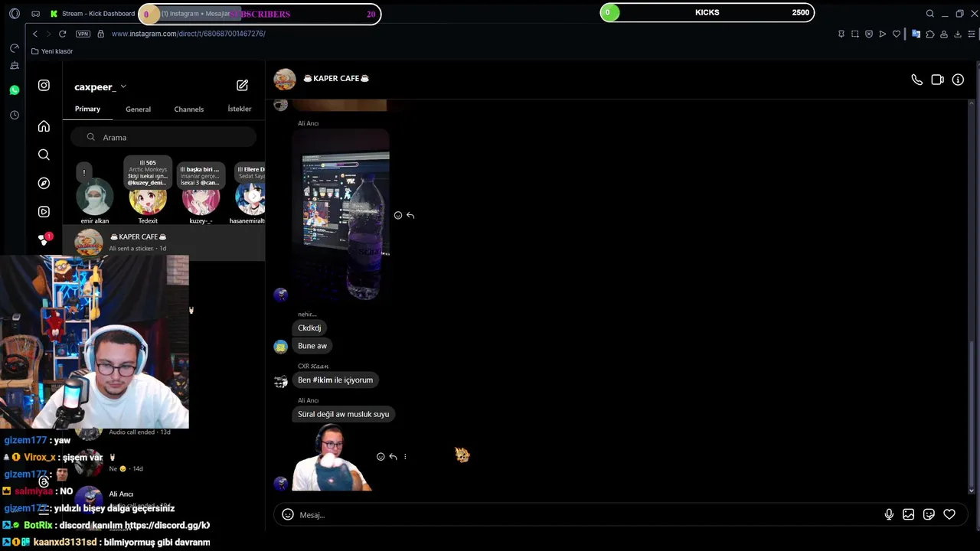Click the 'Bune aw' message bubble

pos(312,346)
